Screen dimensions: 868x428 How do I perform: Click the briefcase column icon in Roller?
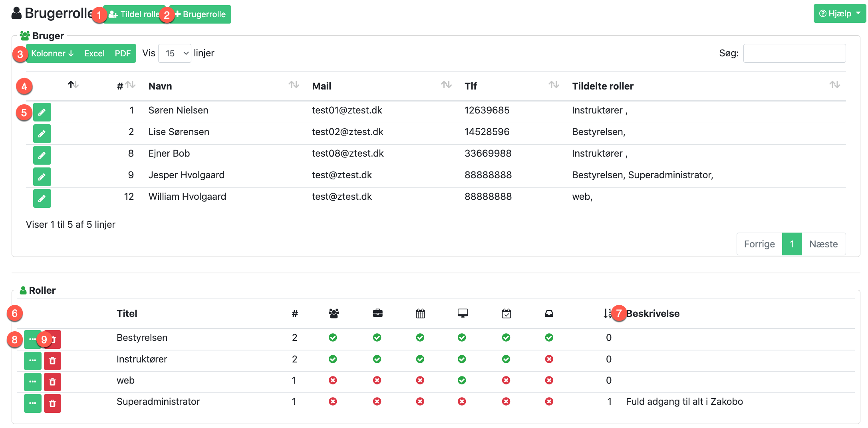coord(377,313)
